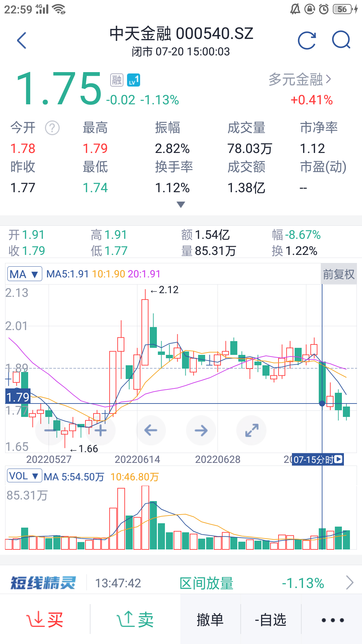
Task: Open 07-15 分时 intraday replay
Action: pos(318,459)
